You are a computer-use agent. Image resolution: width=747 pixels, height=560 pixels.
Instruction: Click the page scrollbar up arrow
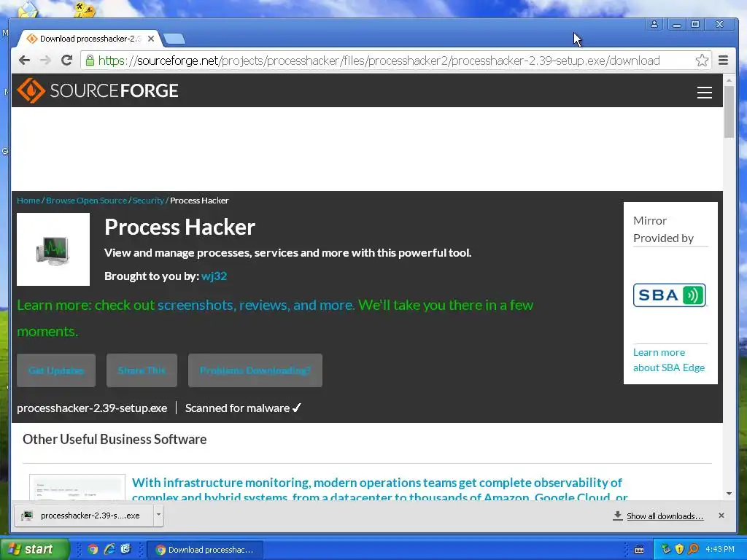tap(729, 81)
